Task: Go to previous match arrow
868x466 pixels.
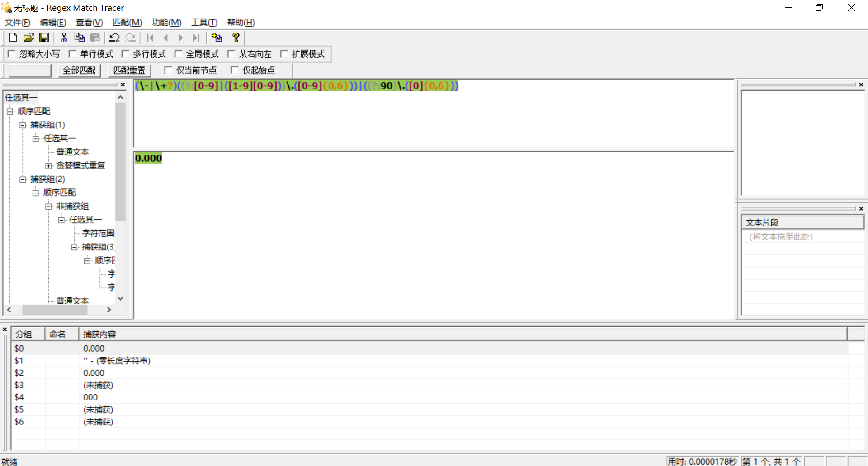Action: click(165, 38)
